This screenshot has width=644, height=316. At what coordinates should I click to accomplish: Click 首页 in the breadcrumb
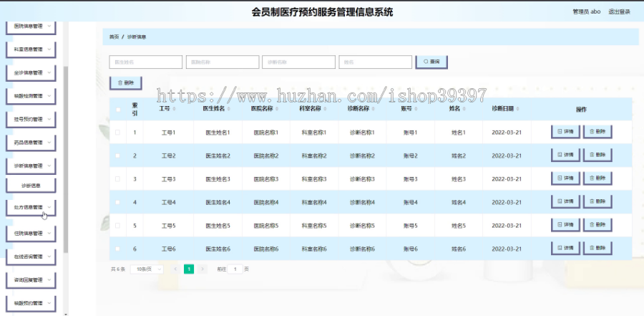pyautogui.click(x=114, y=37)
